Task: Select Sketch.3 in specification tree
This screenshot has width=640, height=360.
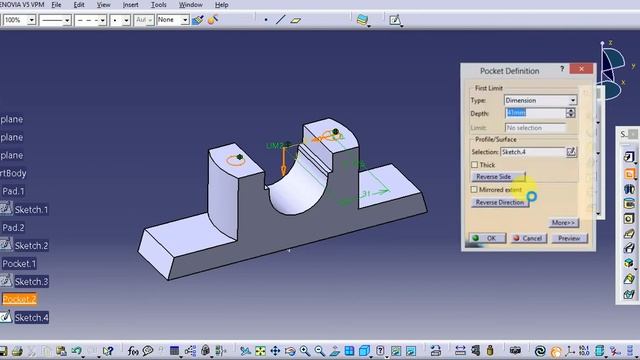Action: 31,282
